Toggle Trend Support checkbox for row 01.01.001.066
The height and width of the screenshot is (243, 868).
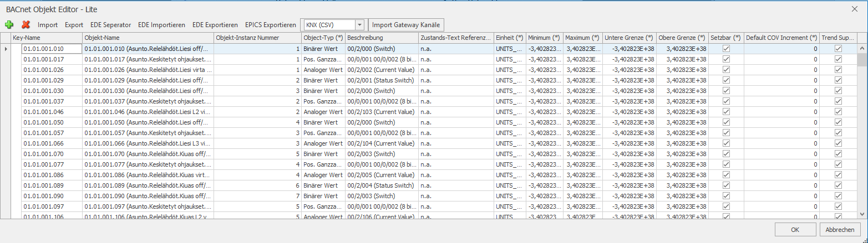pyautogui.click(x=838, y=143)
